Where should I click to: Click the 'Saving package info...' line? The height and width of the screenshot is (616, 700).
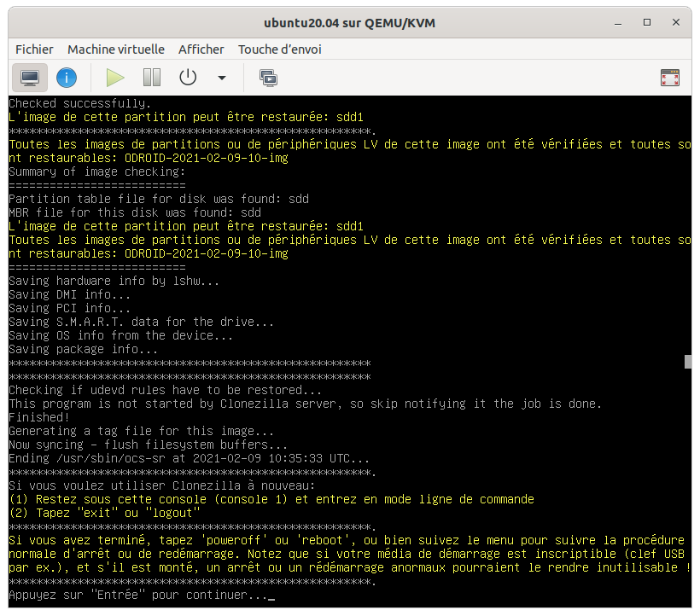pos(83,349)
